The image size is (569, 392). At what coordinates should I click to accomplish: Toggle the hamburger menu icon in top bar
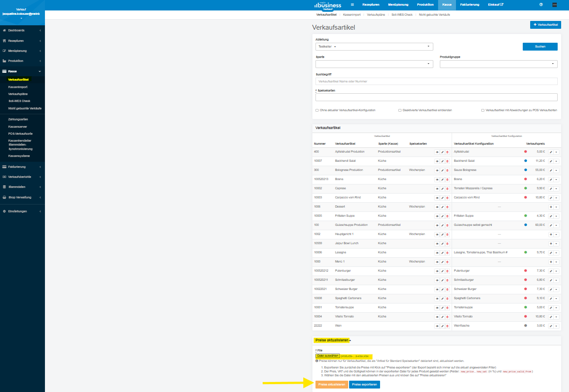tap(352, 5)
